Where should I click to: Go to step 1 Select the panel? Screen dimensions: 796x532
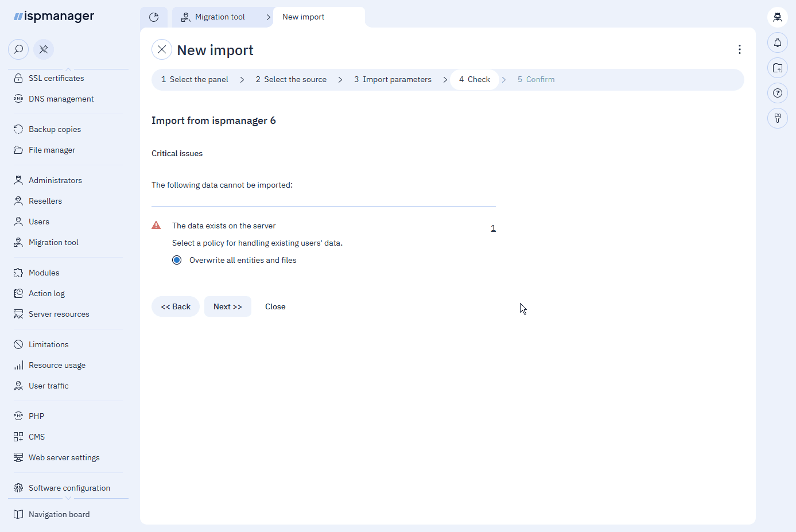point(195,79)
